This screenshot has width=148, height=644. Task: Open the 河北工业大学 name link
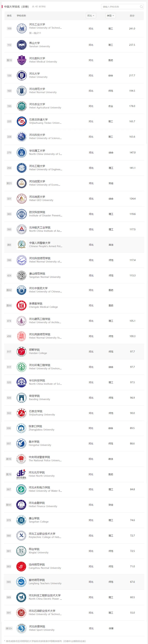pos(37,25)
